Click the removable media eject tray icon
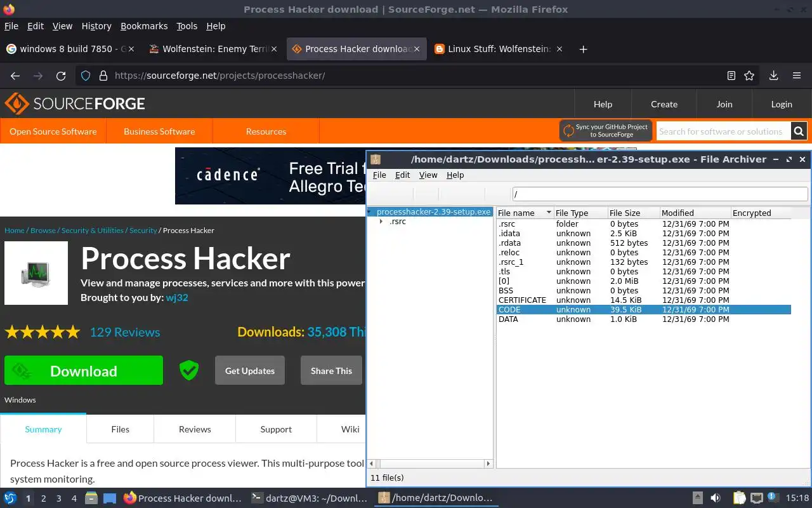Image resolution: width=812 pixels, height=508 pixels. [x=697, y=498]
